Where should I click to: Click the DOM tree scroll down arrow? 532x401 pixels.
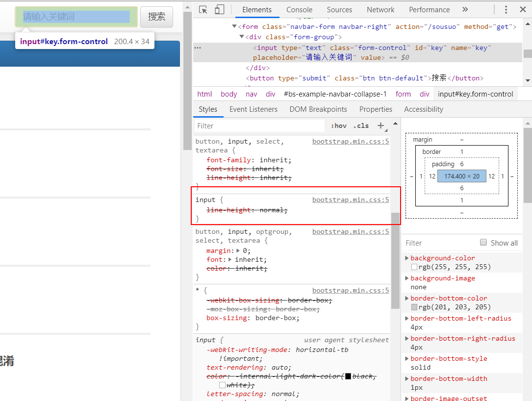coord(528,80)
